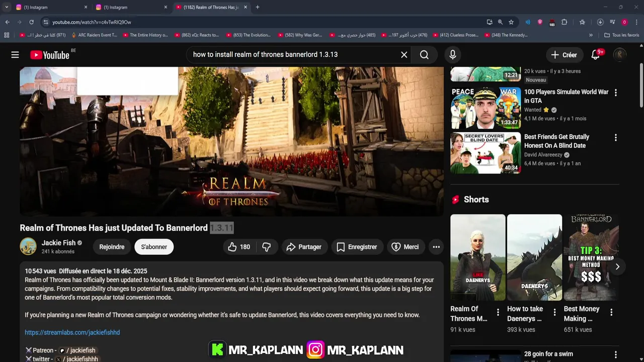Viewport: 644px width, 362px height.
Task: Open Tous les favoris folder
Action: point(621,35)
